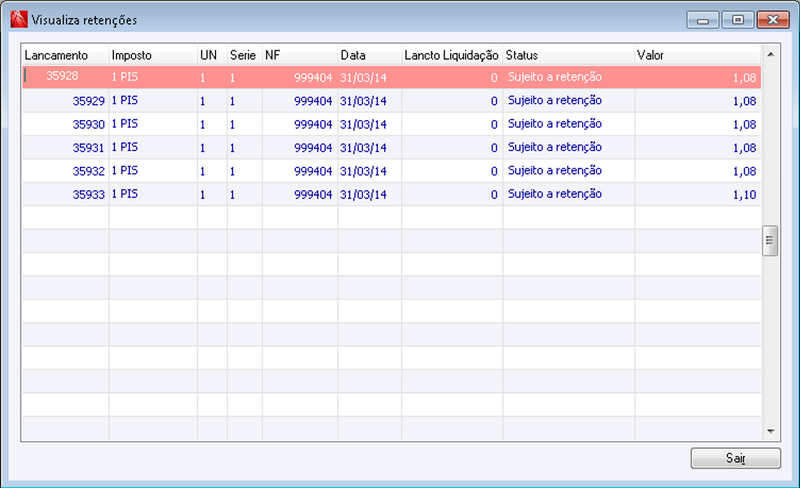Image resolution: width=800 pixels, height=488 pixels.
Task: Click the scrollbar down arrow
Action: tap(770, 432)
